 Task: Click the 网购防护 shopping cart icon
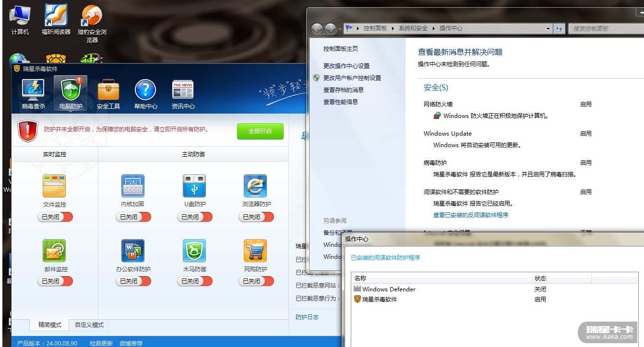255,251
